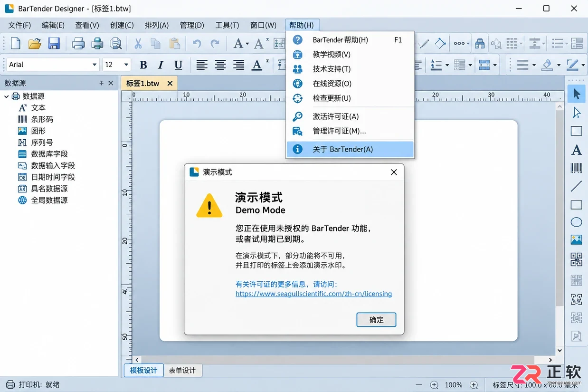Open the 文件(F) menu
588x392 pixels.
click(x=19, y=25)
